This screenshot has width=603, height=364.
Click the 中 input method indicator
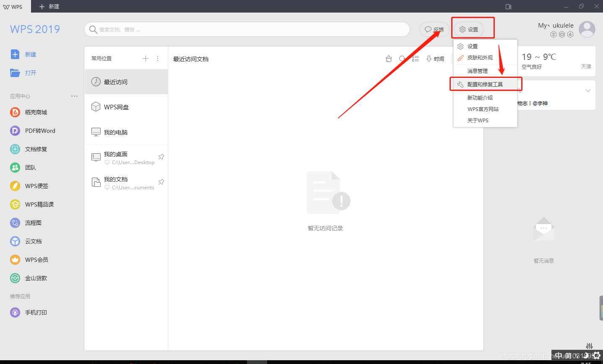click(x=559, y=356)
